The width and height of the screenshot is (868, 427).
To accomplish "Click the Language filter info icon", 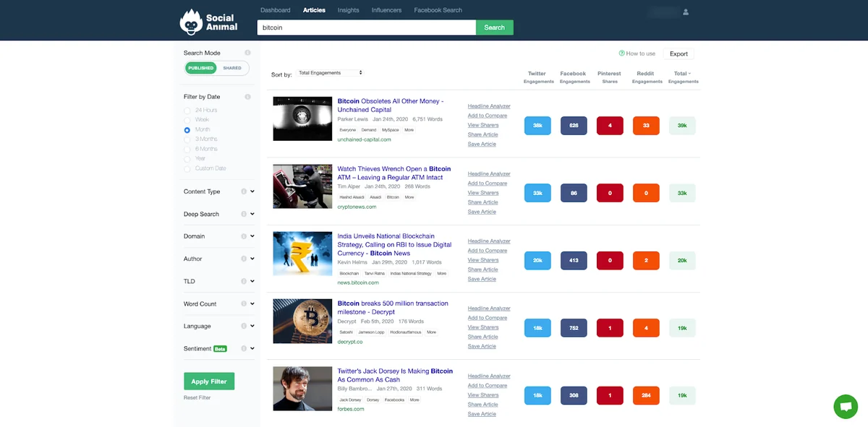I will [x=244, y=326].
